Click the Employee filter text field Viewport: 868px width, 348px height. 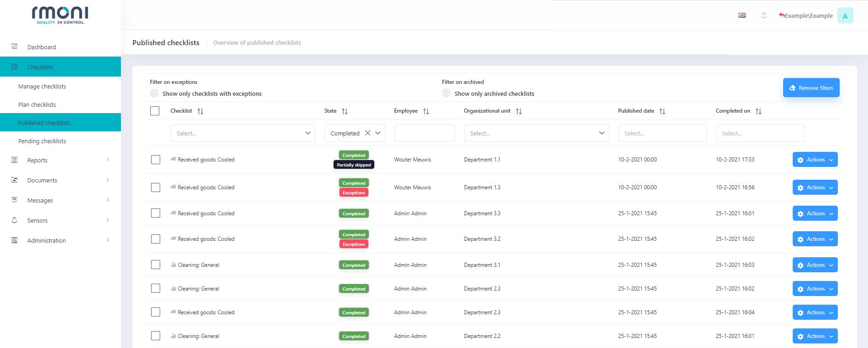424,133
